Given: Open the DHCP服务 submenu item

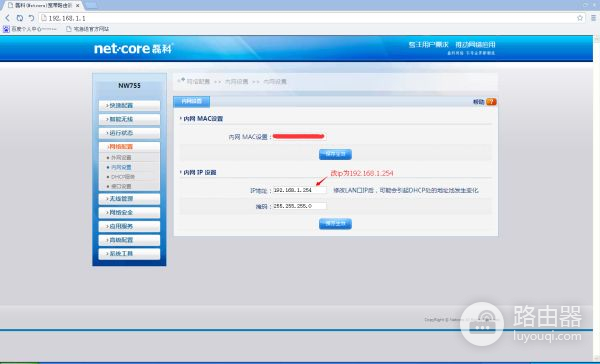Looking at the screenshot, I should tap(122, 177).
